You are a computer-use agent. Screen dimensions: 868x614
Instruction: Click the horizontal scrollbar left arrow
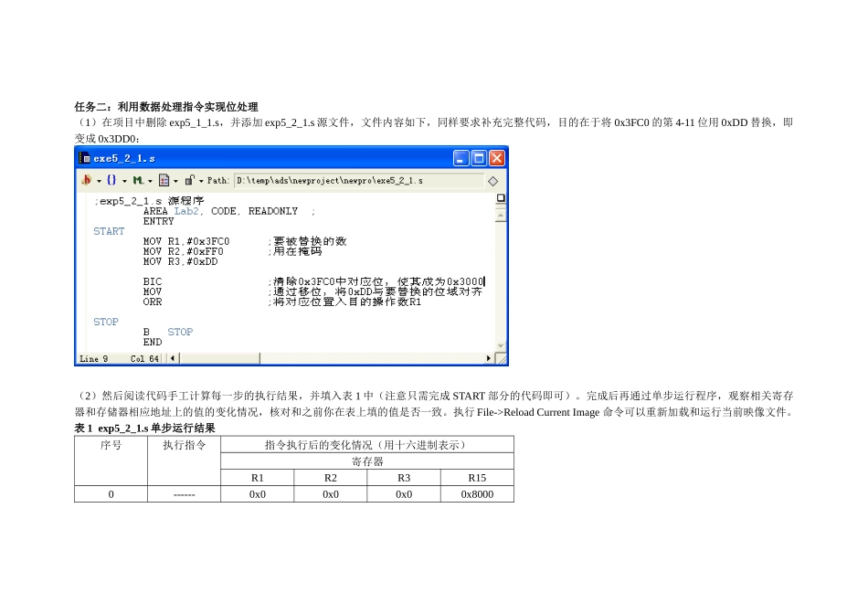[x=173, y=358]
